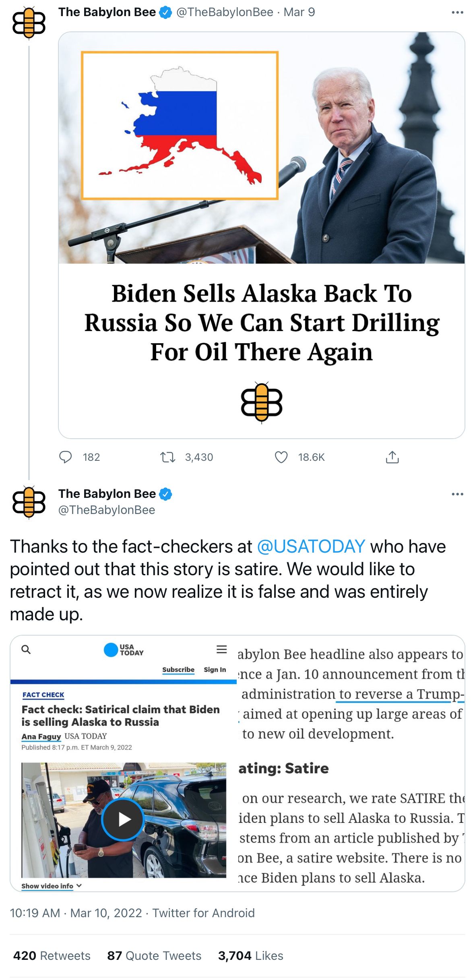Open more options on the reply tweet
The height and width of the screenshot is (980, 475).
click(x=457, y=494)
